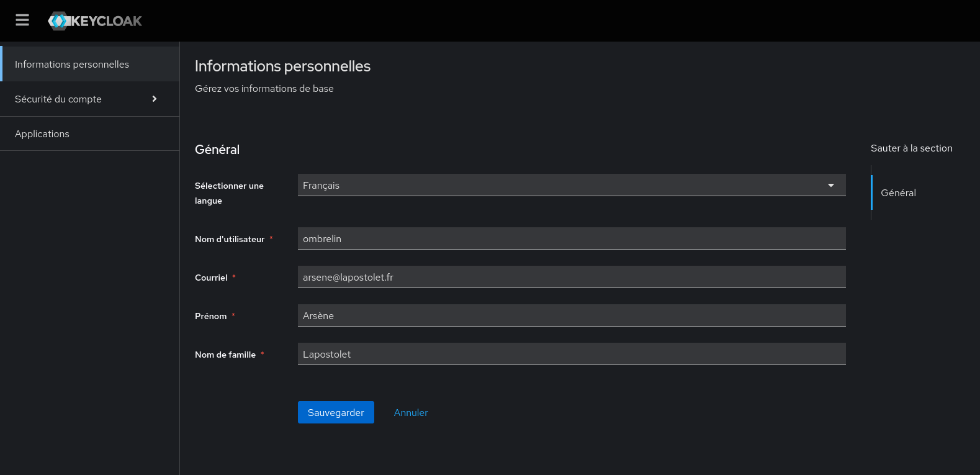
Task: Toggle the hamburger navigation menu
Action: [x=22, y=20]
